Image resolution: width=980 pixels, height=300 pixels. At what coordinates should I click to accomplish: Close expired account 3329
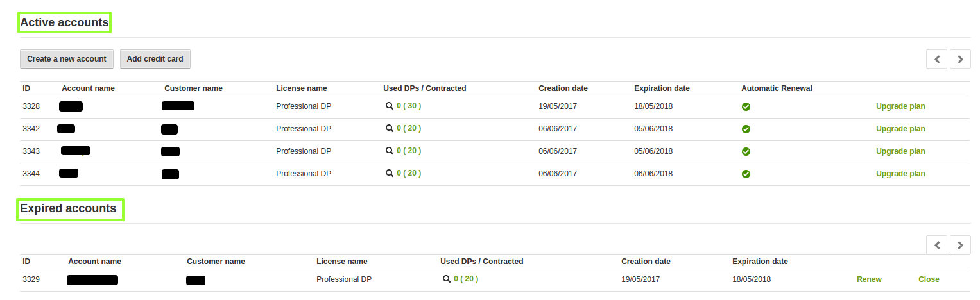point(929,279)
